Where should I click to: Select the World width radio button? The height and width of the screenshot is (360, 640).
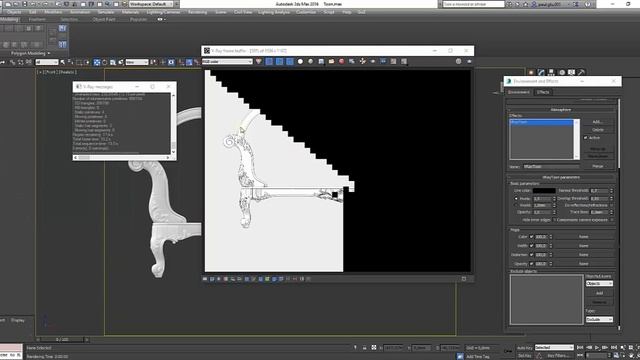pyautogui.click(x=516, y=205)
